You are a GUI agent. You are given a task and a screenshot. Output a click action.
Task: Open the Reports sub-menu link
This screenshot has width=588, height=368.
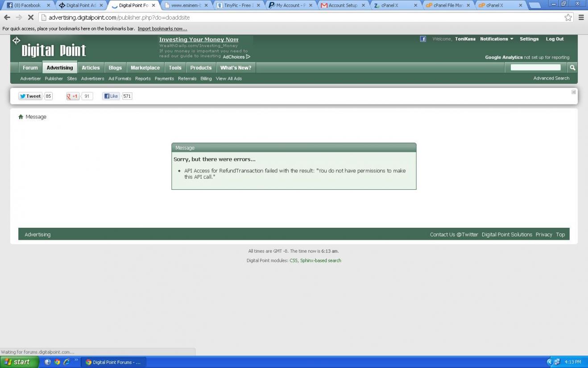click(143, 79)
